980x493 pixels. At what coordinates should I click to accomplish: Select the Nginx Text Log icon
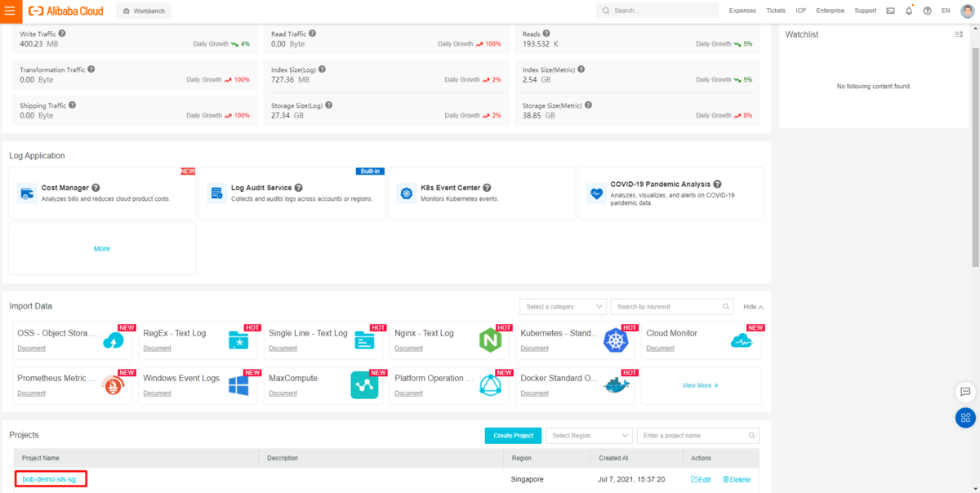click(x=489, y=340)
